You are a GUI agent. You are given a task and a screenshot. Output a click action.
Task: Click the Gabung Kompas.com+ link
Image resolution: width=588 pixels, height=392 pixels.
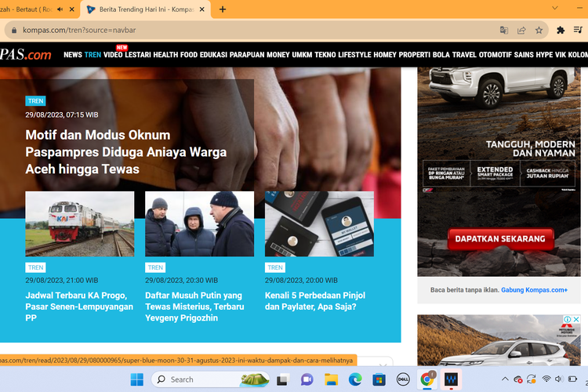click(x=534, y=290)
